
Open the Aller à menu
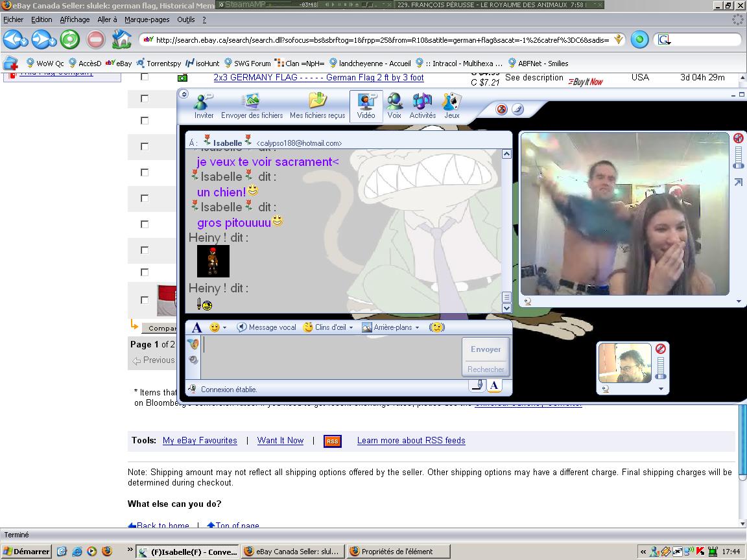click(107, 19)
